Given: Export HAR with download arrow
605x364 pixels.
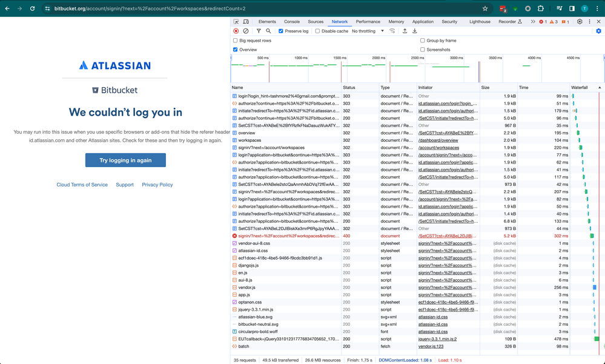Looking at the screenshot, I should click(x=415, y=31).
